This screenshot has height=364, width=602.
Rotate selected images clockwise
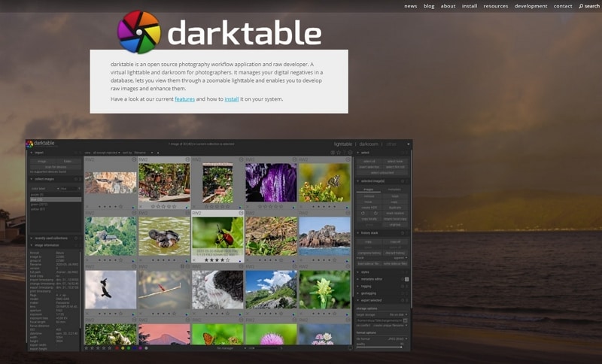click(375, 213)
